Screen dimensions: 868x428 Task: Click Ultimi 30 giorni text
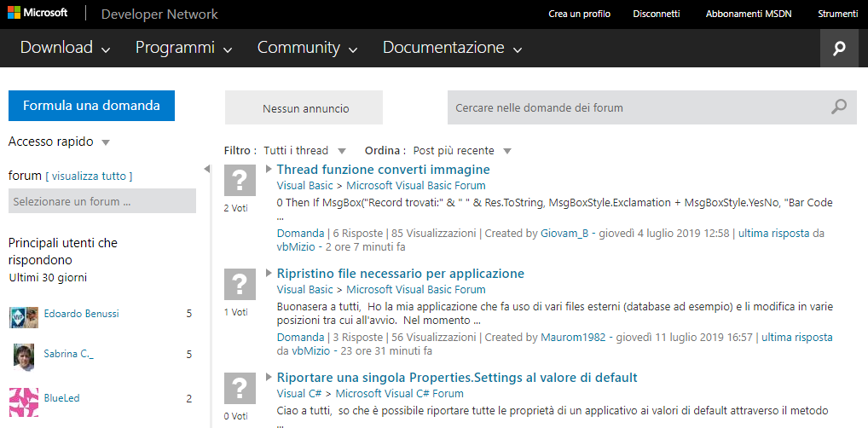[x=48, y=277]
